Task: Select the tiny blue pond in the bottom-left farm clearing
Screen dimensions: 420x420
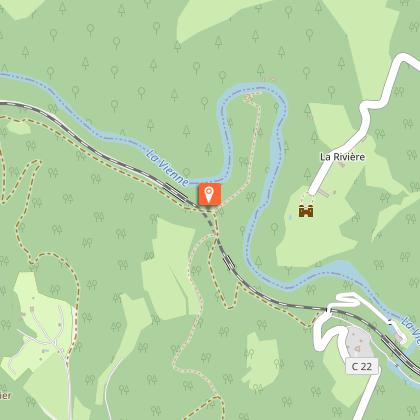Action: (x=45, y=351)
